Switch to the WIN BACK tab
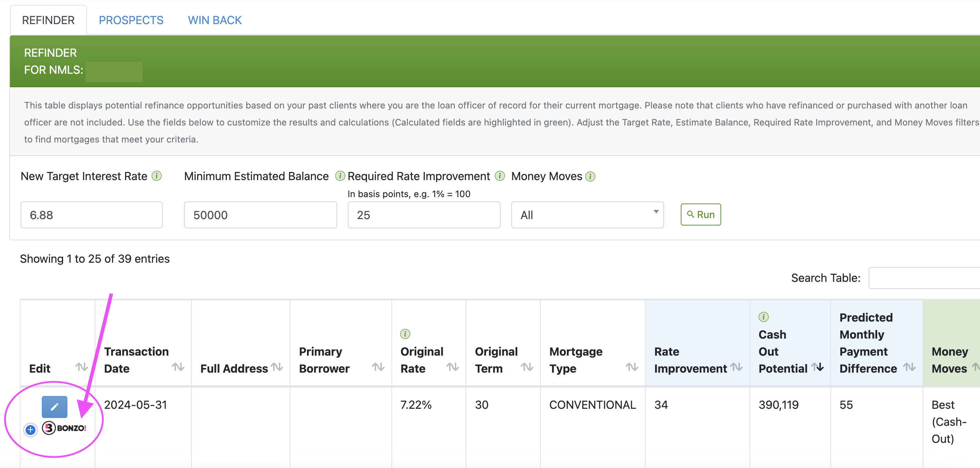Image resolution: width=980 pixels, height=468 pixels. 215,20
